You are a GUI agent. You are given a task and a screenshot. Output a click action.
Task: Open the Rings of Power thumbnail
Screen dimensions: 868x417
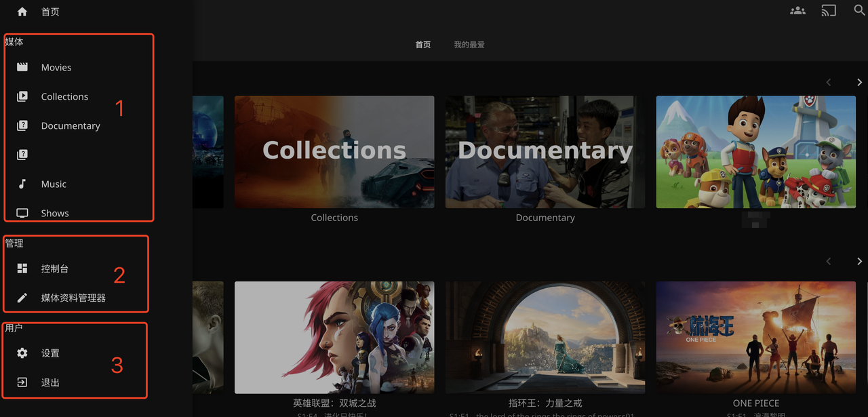(x=545, y=338)
